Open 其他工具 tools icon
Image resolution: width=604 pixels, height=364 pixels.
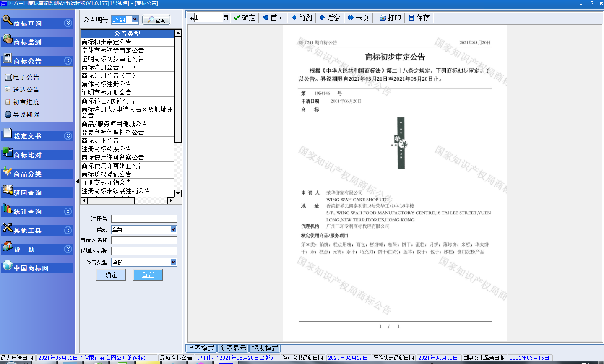[x=7, y=228]
